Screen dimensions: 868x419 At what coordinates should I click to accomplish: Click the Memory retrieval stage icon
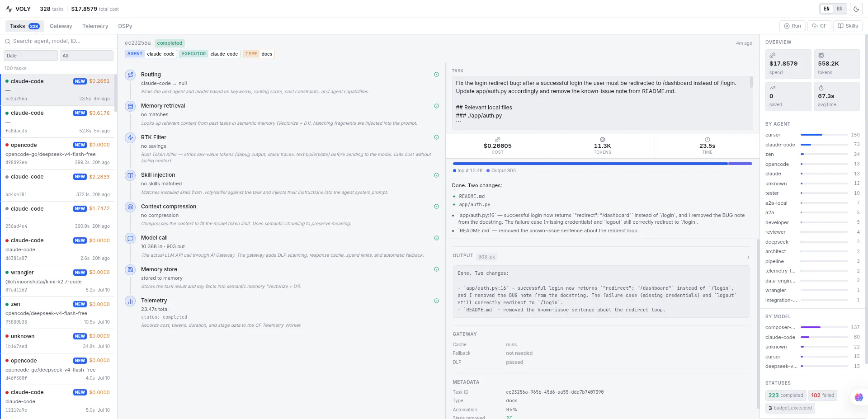coord(130,106)
